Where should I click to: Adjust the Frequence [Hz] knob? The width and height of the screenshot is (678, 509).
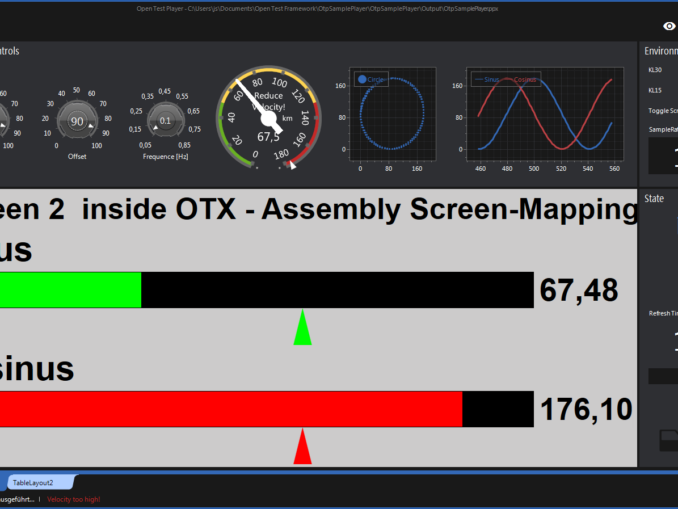pyautogui.click(x=166, y=121)
